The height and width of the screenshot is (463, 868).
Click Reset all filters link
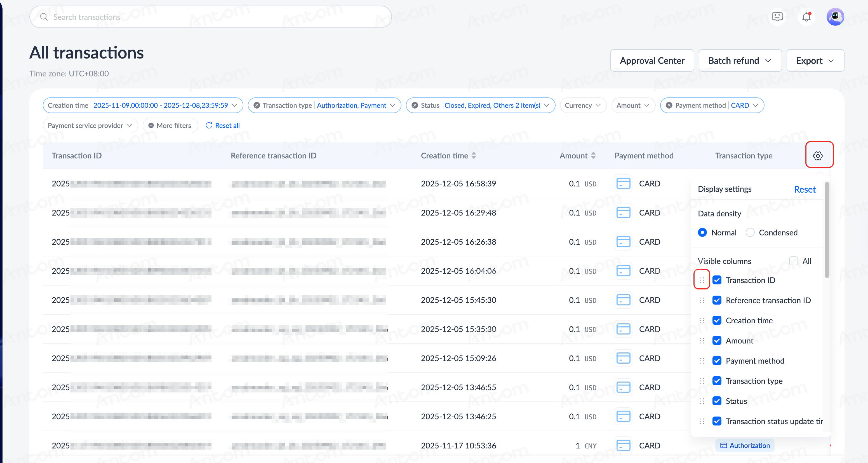(222, 125)
